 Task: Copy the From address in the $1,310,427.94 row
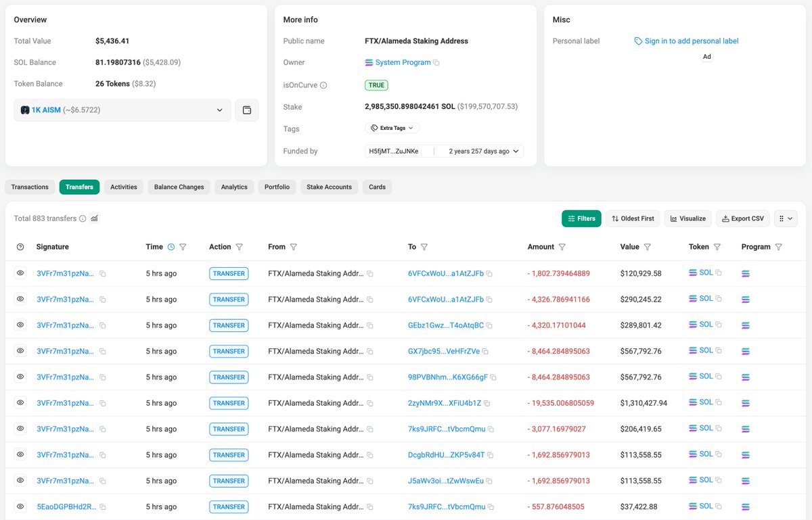click(370, 403)
